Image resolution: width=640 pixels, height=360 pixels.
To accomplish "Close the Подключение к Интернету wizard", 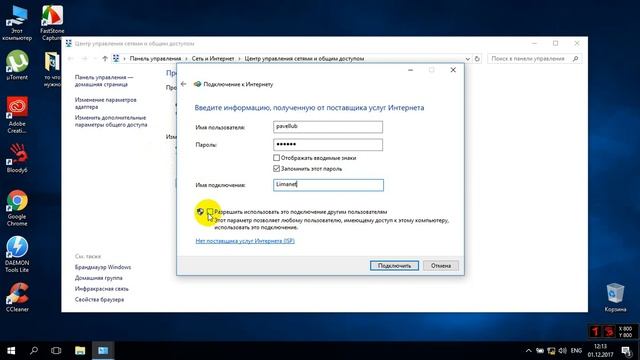I will pyautogui.click(x=453, y=70).
